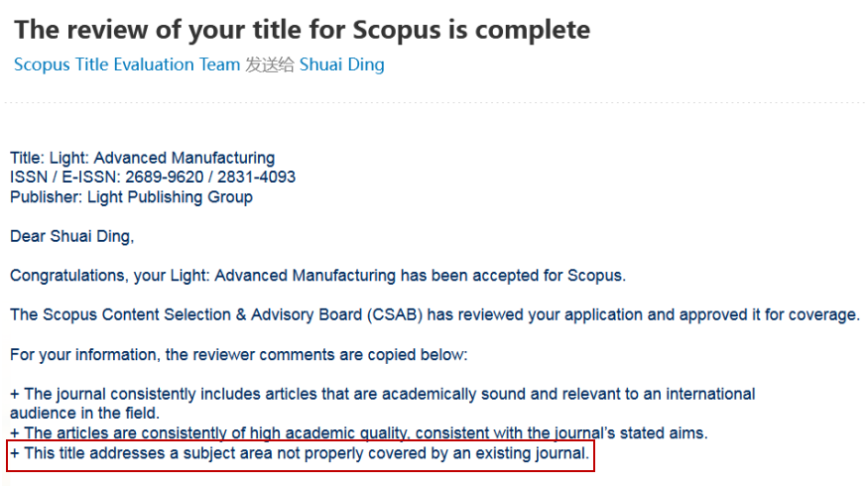Click the 发送给 text between names
This screenshot has height=486, width=868.
click(x=270, y=64)
